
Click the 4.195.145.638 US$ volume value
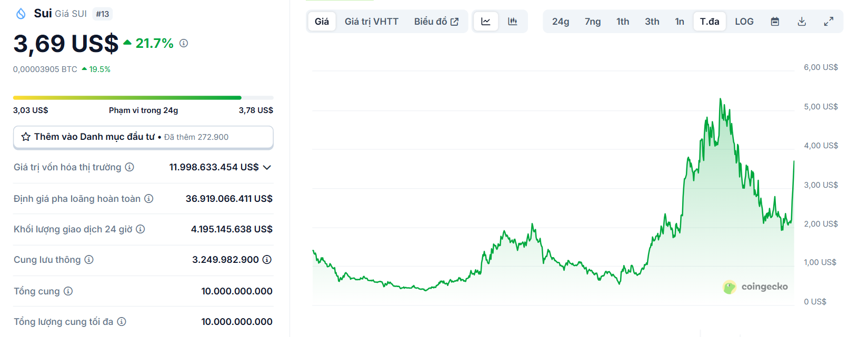coord(232,229)
